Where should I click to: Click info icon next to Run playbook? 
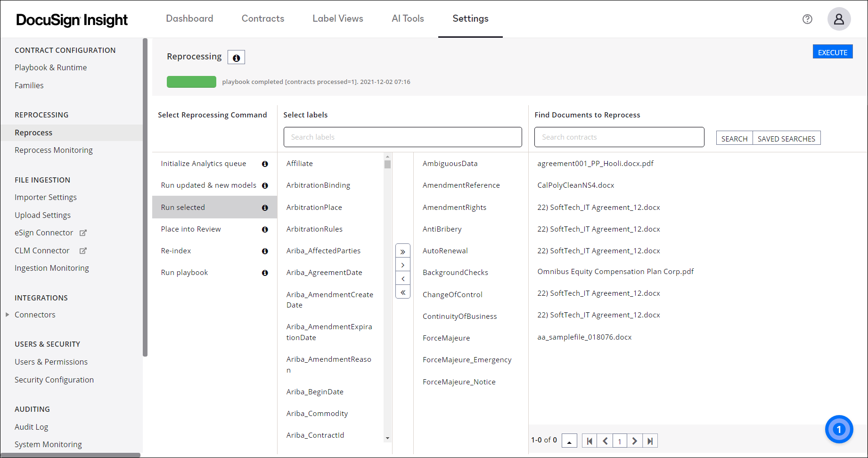265,273
